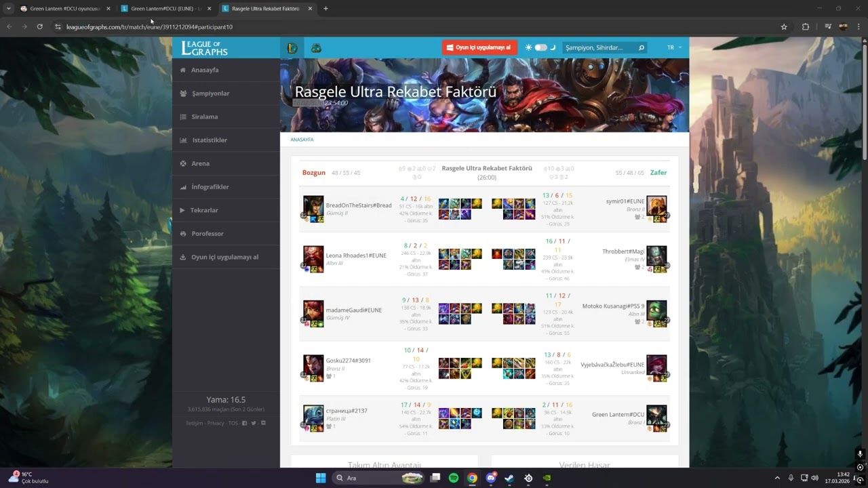
Task: Click the Privacy link in the sidebar footer
Action: tap(216, 423)
